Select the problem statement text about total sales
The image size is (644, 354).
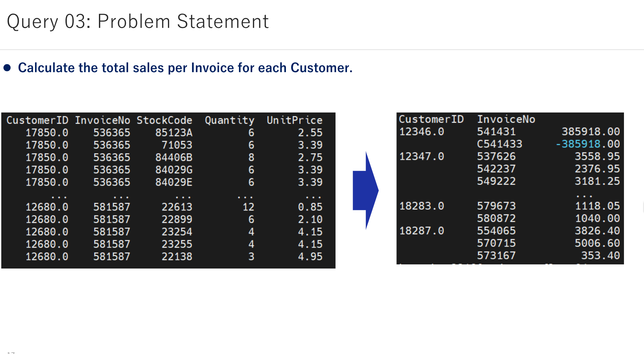pos(185,67)
